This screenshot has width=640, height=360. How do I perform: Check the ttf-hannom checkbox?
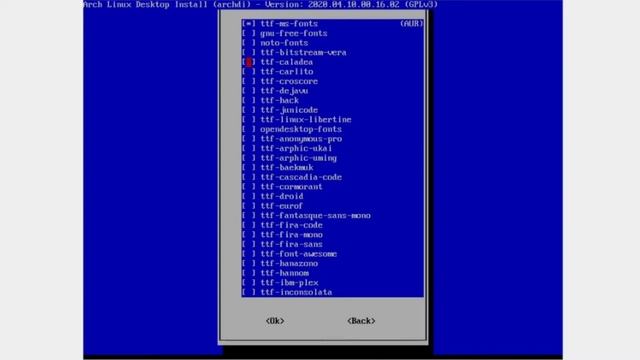tap(249, 273)
